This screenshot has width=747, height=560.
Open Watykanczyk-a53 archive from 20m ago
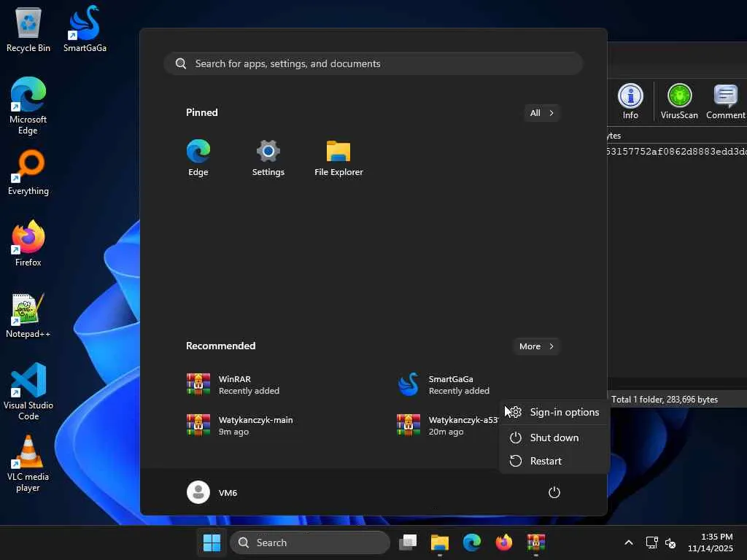click(x=448, y=425)
